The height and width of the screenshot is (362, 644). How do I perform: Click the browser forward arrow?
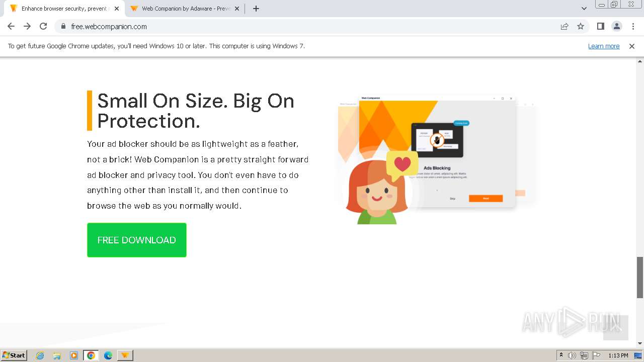(27, 26)
